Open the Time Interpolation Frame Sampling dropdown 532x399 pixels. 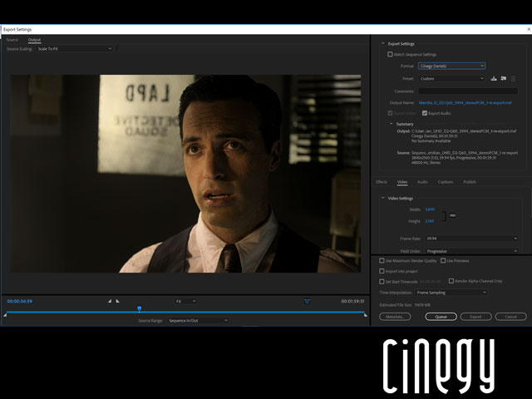[x=451, y=293]
